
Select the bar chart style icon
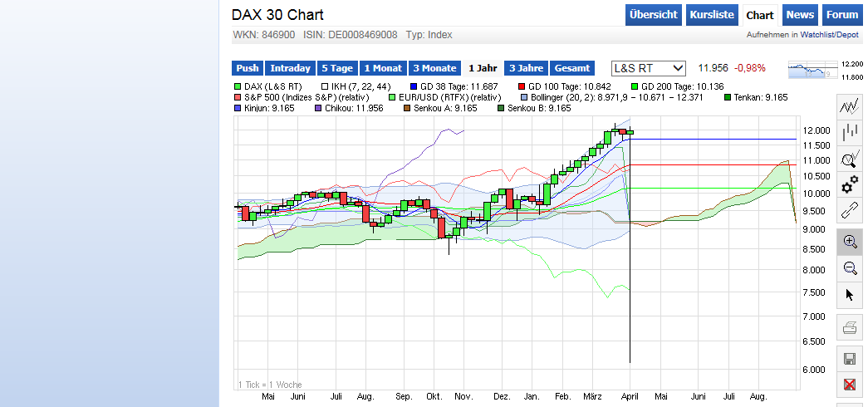pos(849,133)
